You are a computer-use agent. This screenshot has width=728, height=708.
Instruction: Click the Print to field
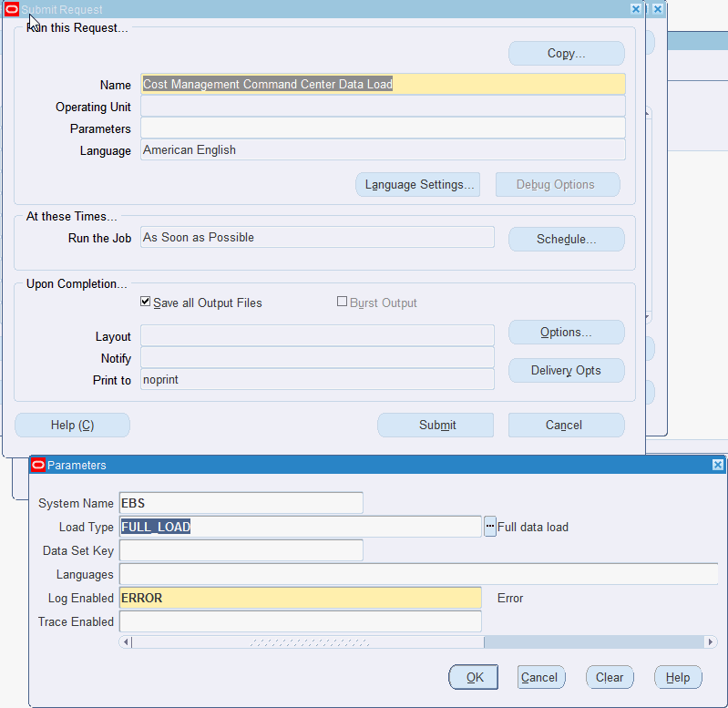pos(318,379)
